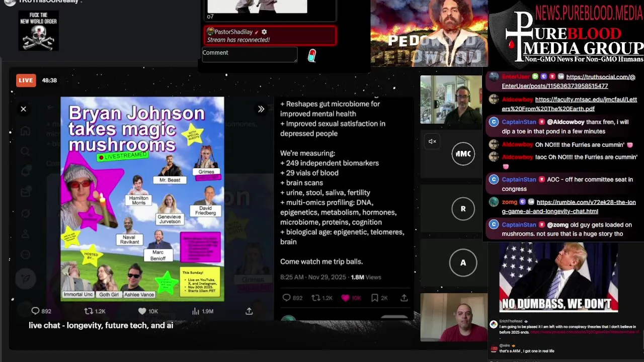Open view analytics icon showing 1.9M
644x362 pixels.
pyautogui.click(x=196, y=311)
